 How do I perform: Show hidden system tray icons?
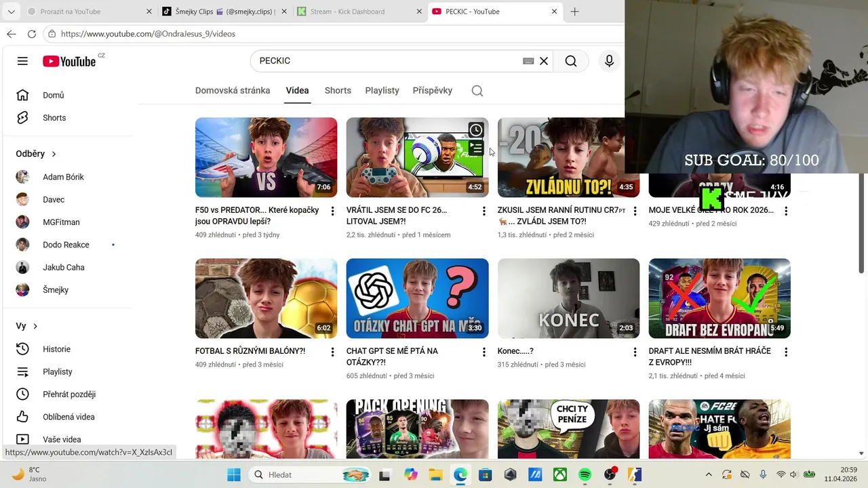709,474
